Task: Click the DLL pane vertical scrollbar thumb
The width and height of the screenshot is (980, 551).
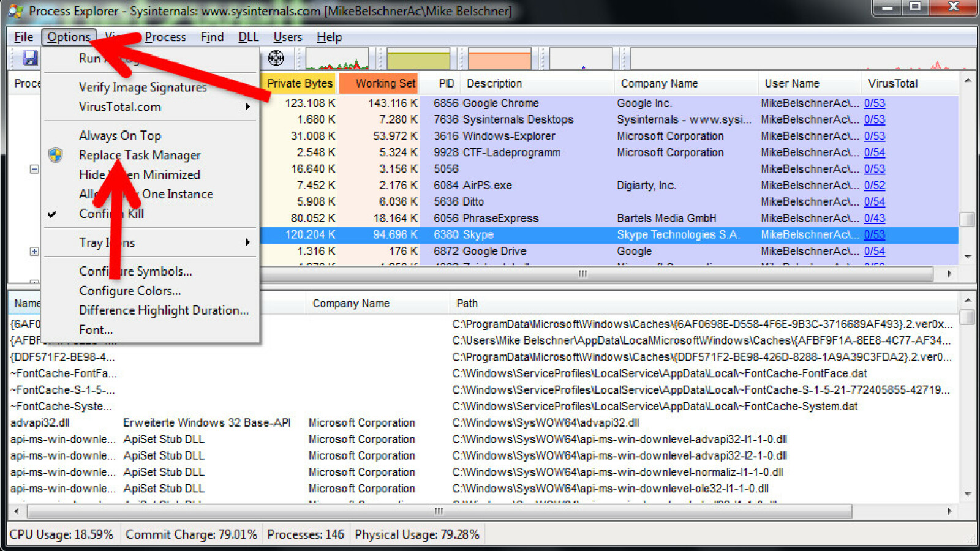Action: (x=967, y=317)
